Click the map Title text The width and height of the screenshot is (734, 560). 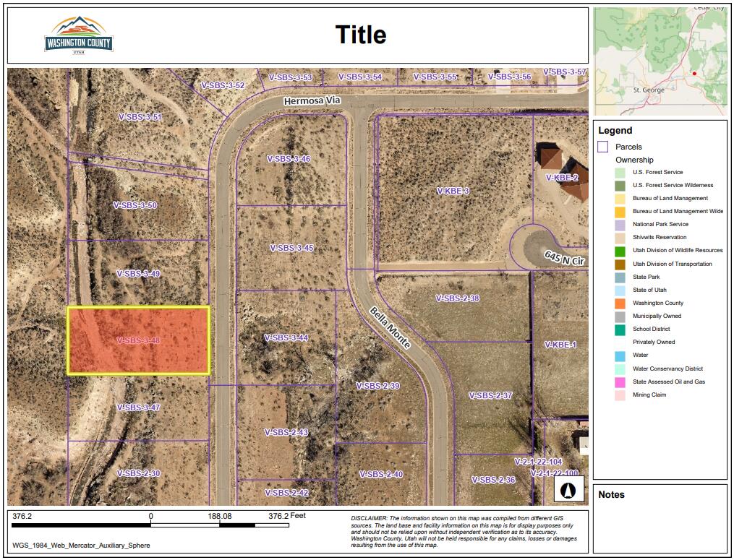[x=361, y=35]
